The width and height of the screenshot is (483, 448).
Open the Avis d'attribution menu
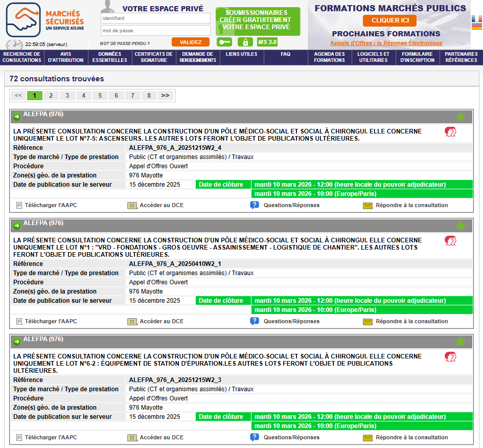66,57
